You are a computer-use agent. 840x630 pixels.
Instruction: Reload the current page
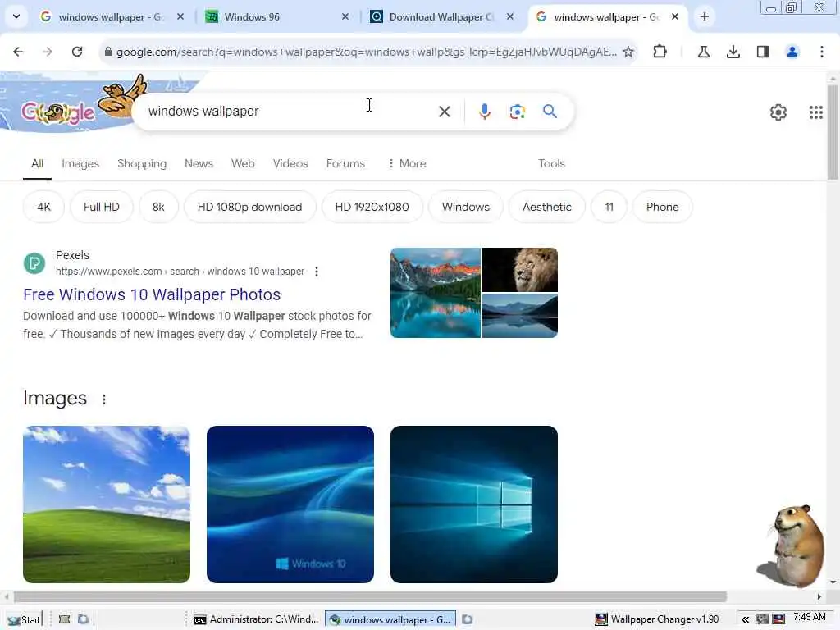pyautogui.click(x=77, y=52)
